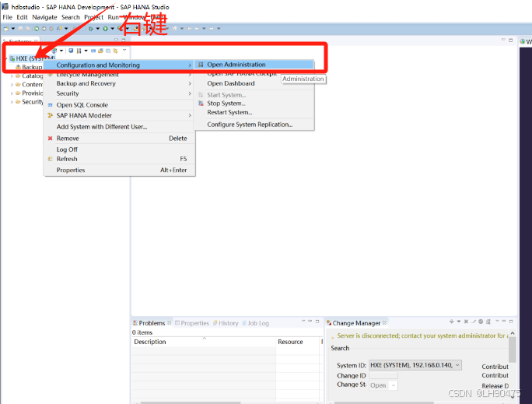Open the Navigate menu
The image size is (532, 404).
pyautogui.click(x=44, y=17)
